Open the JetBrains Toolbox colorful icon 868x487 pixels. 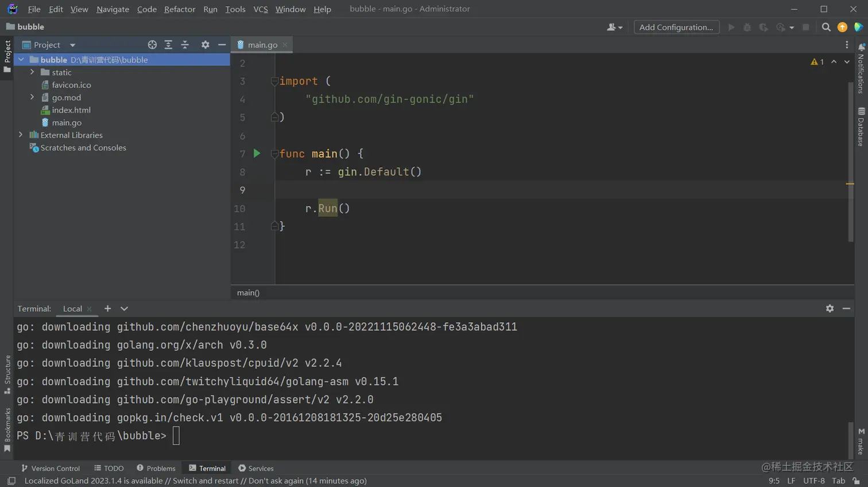tap(858, 27)
